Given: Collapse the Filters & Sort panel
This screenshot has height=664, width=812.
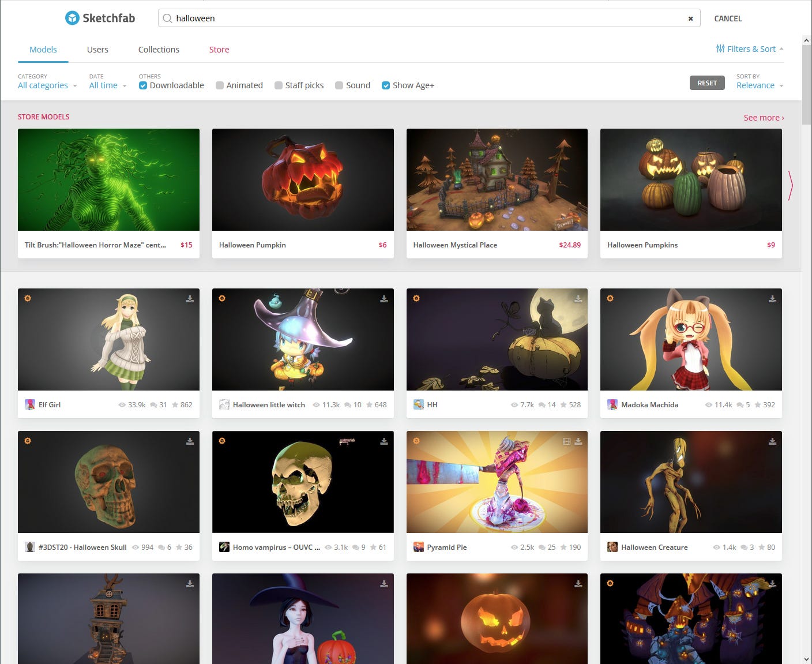Looking at the screenshot, I should 750,49.
